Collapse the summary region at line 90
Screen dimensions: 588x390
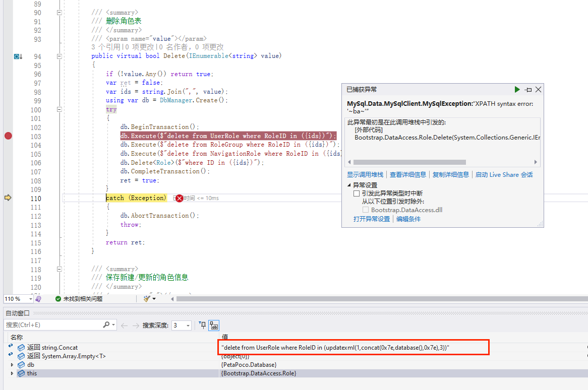click(x=59, y=13)
